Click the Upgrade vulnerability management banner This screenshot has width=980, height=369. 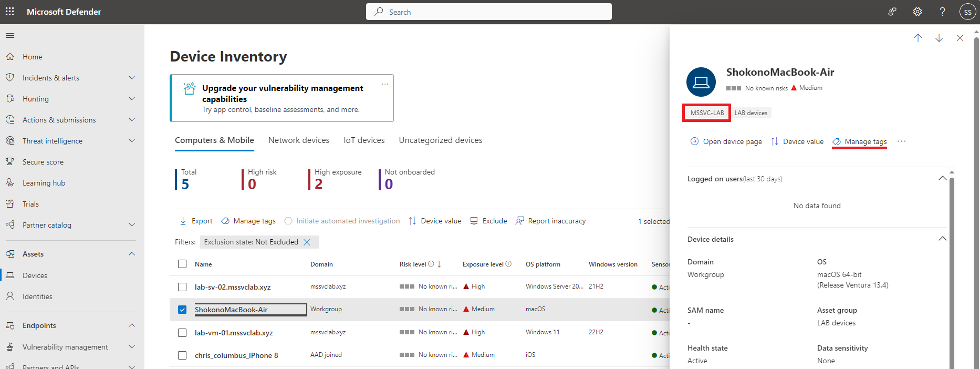pyautogui.click(x=282, y=98)
